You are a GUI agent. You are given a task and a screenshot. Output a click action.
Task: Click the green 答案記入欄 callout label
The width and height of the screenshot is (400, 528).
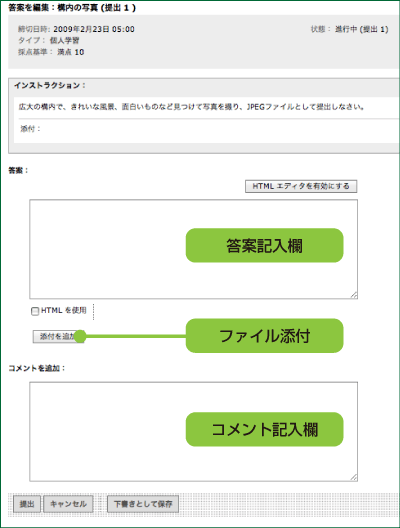pos(264,245)
